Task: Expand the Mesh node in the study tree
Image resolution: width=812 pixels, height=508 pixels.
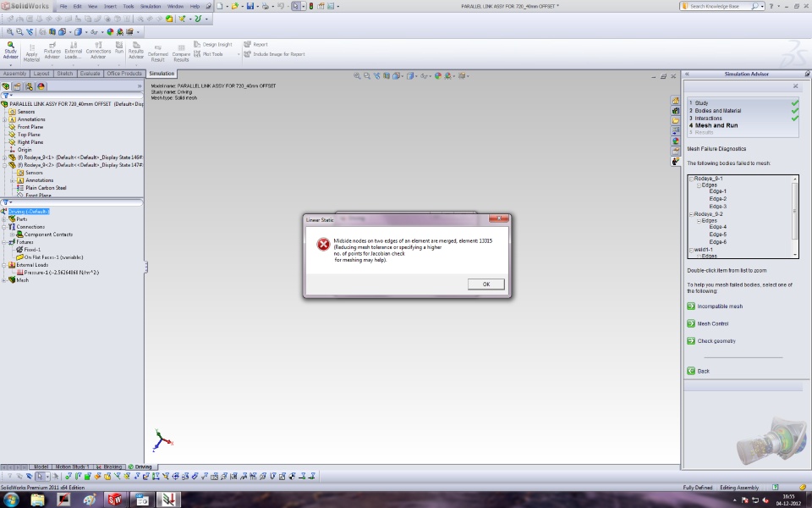Action: [4, 280]
